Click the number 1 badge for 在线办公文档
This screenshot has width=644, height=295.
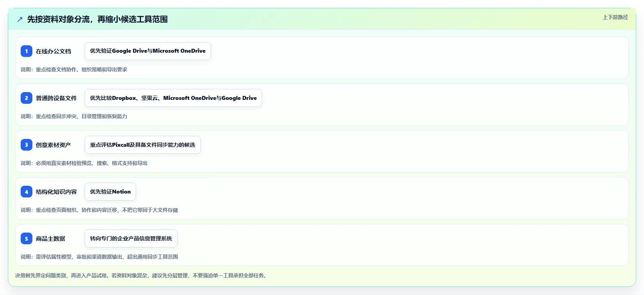pyautogui.click(x=27, y=51)
